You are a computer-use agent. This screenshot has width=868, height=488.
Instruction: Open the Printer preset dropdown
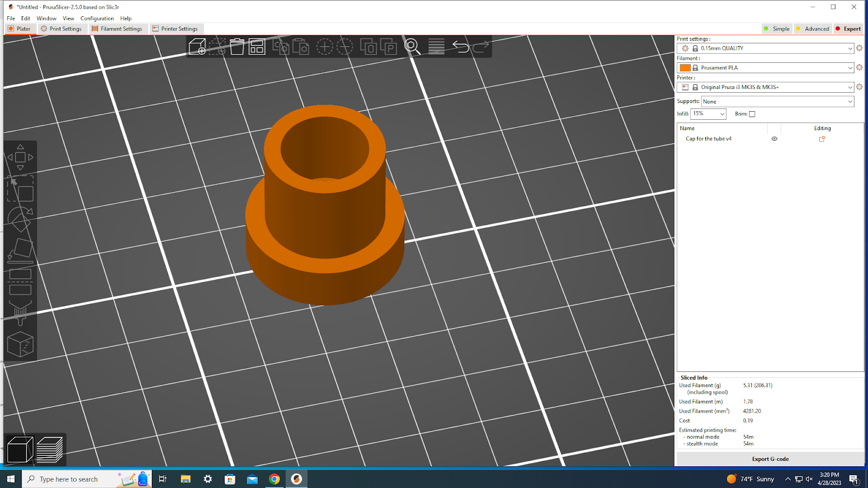coord(765,87)
